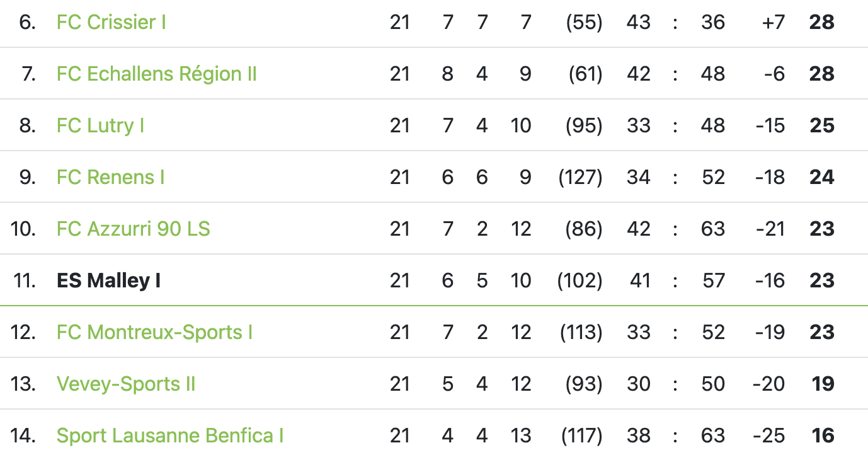Click rank number 14 in the table
Viewport: 868px width, 455px height.
pyautogui.click(x=23, y=435)
